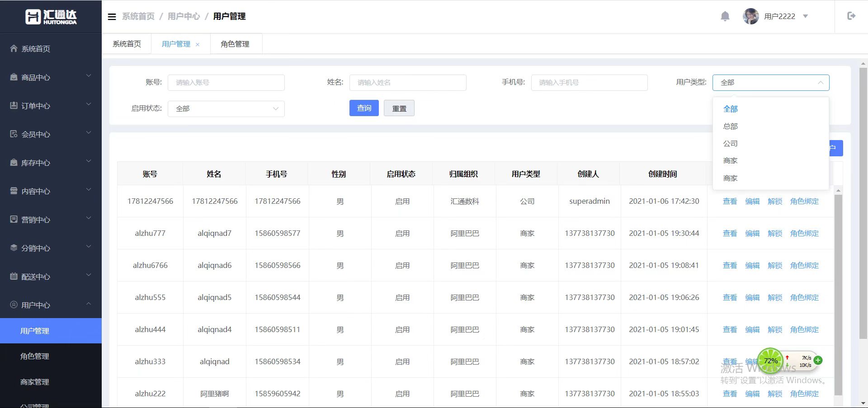Select 公司 in user type list
This screenshot has height=408, width=868.
[770, 143]
